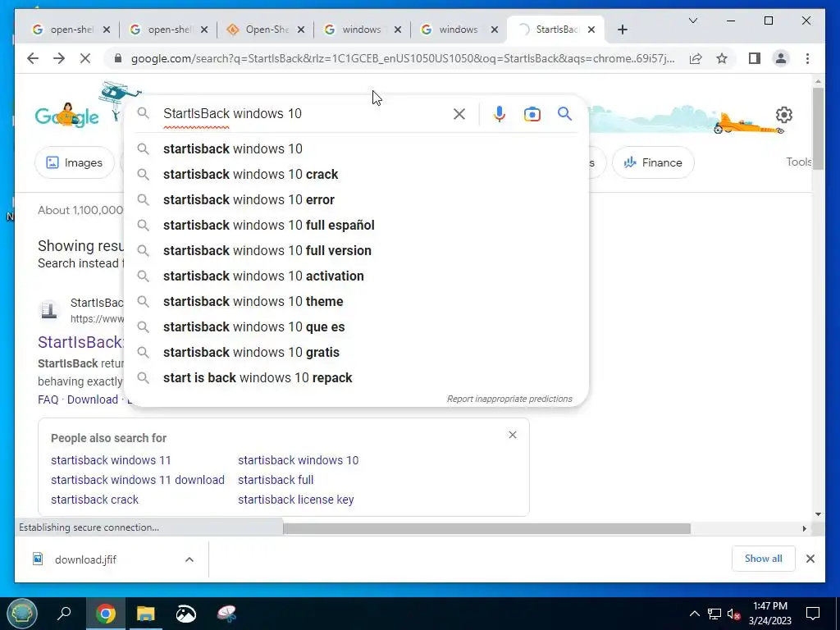Open the Tools search option
840x630 pixels.
798,162
